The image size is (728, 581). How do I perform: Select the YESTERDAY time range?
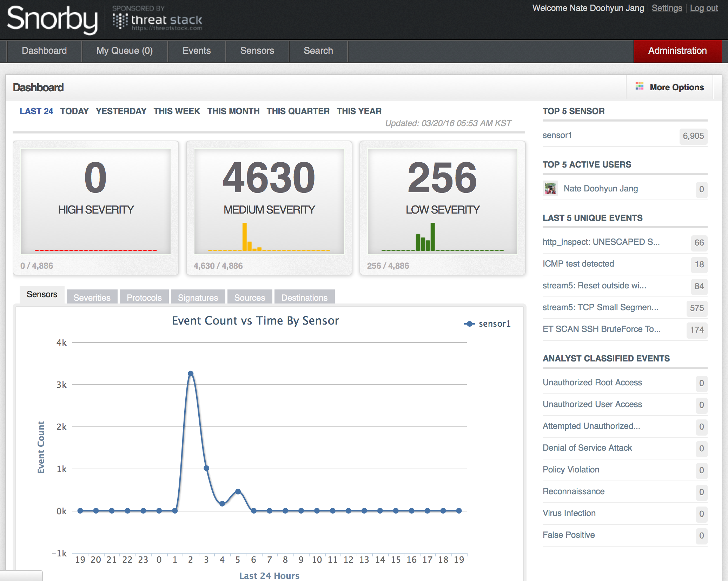(121, 111)
